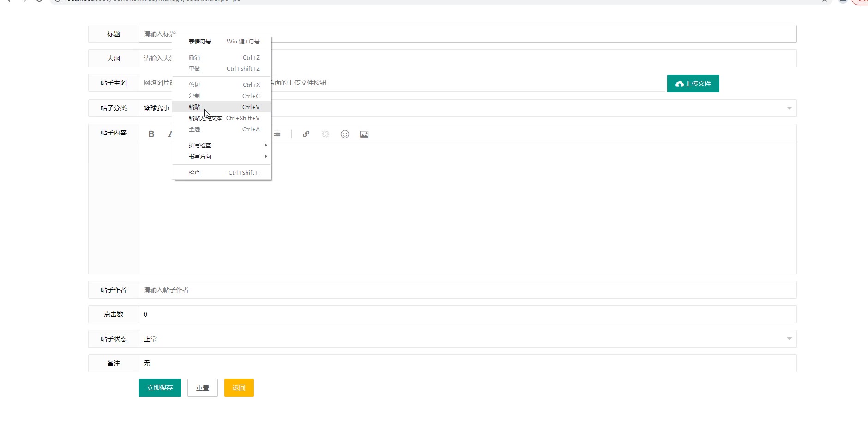Reset the form with 重置 button
Viewport: 868px width, 427px height.
tap(203, 388)
